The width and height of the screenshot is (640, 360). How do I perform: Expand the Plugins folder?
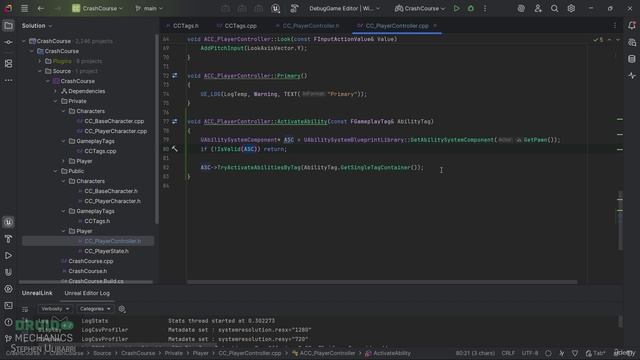40,61
